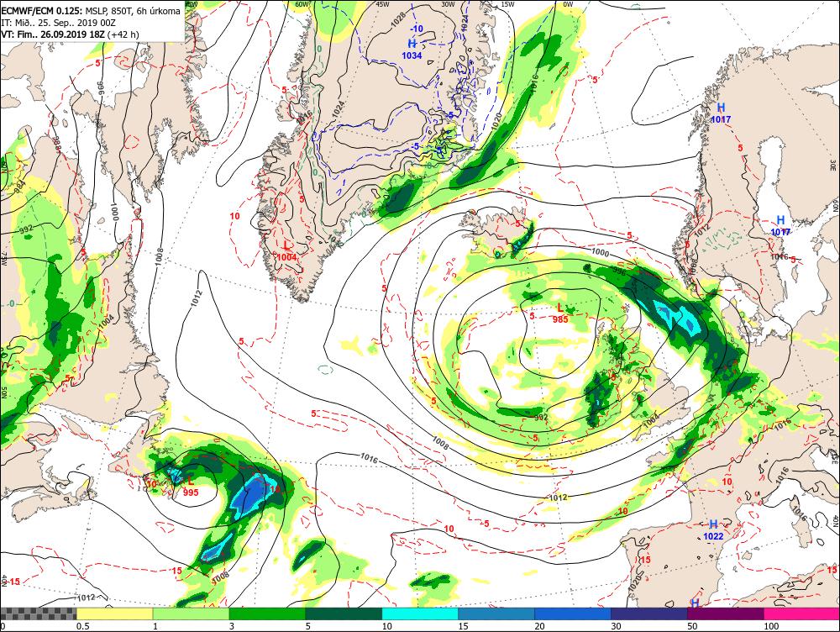Click the gray checkered 0–0.5 legend swatch
This screenshot has width=840, height=632.
[39, 614]
